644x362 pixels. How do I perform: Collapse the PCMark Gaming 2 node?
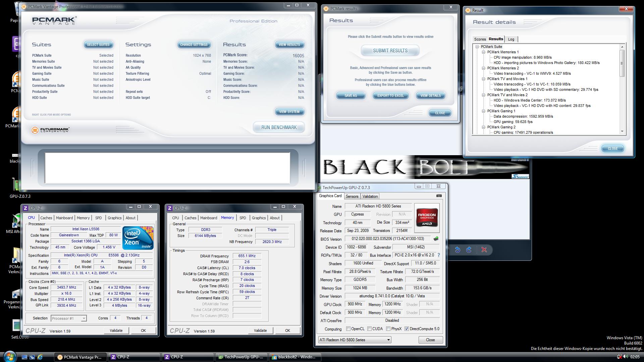click(483, 127)
